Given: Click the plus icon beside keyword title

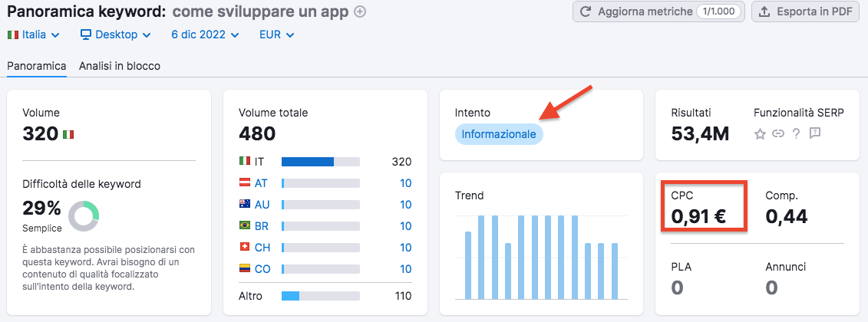Looking at the screenshot, I should click(360, 11).
